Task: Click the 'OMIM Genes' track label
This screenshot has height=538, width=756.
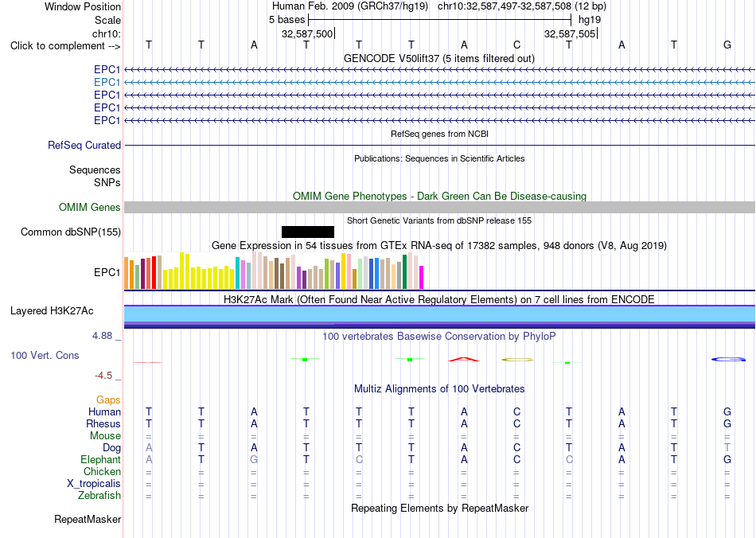Action: (90, 207)
